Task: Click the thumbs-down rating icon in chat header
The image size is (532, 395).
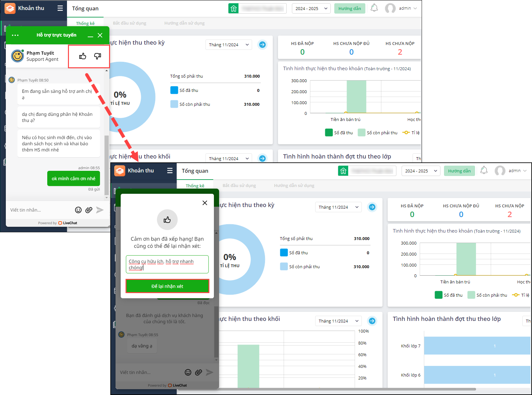Action: tap(97, 56)
